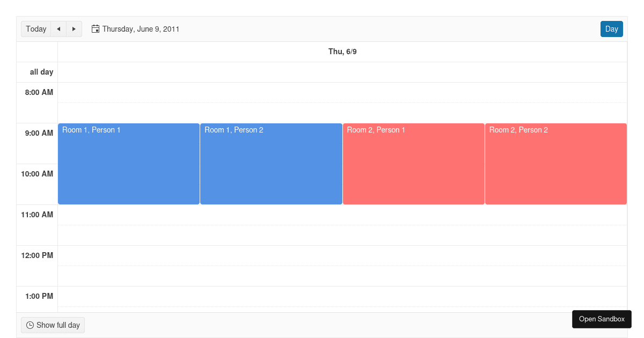Screen dimensions: 644x338
Task: Open the Room 2, Person 2 event
Action: click(x=555, y=164)
